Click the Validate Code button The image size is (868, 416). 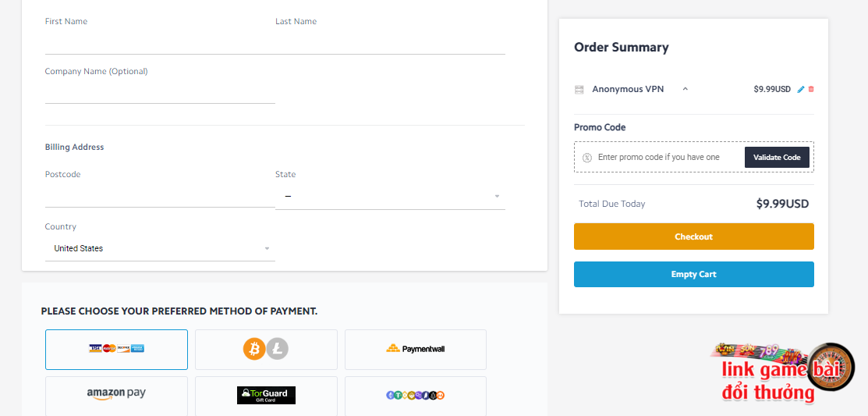click(x=777, y=158)
